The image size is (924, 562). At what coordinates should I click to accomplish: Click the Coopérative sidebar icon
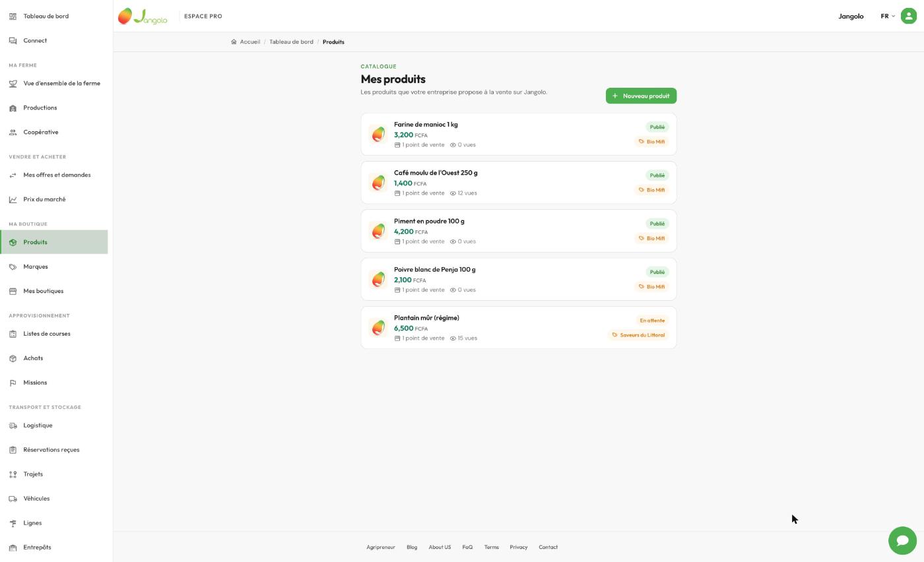coord(13,133)
